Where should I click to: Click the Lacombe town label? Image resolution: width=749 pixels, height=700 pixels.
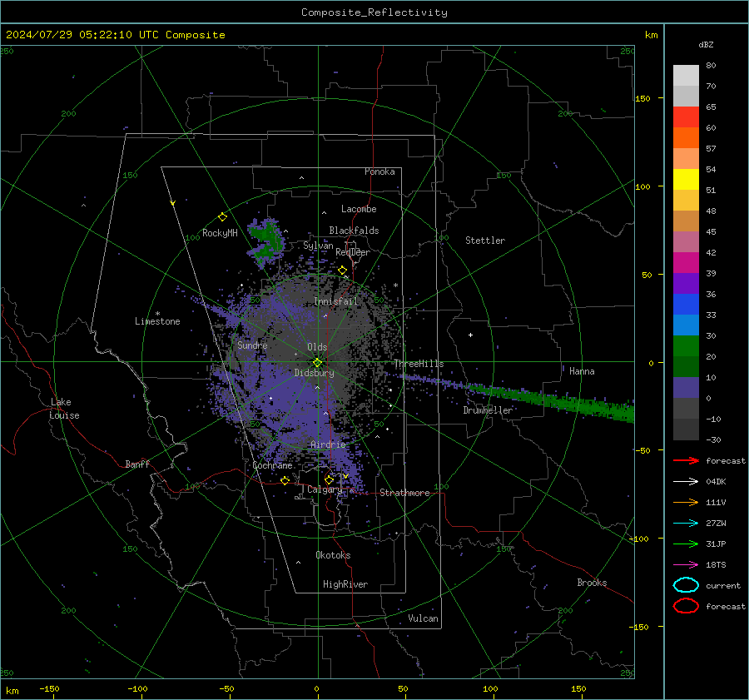pyautogui.click(x=359, y=209)
